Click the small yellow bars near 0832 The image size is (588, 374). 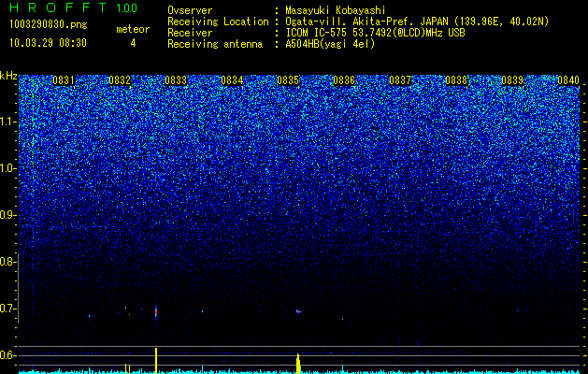(x=127, y=368)
